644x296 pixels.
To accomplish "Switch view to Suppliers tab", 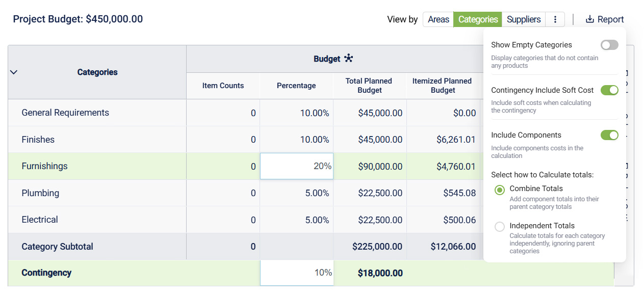I will (523, 19).
